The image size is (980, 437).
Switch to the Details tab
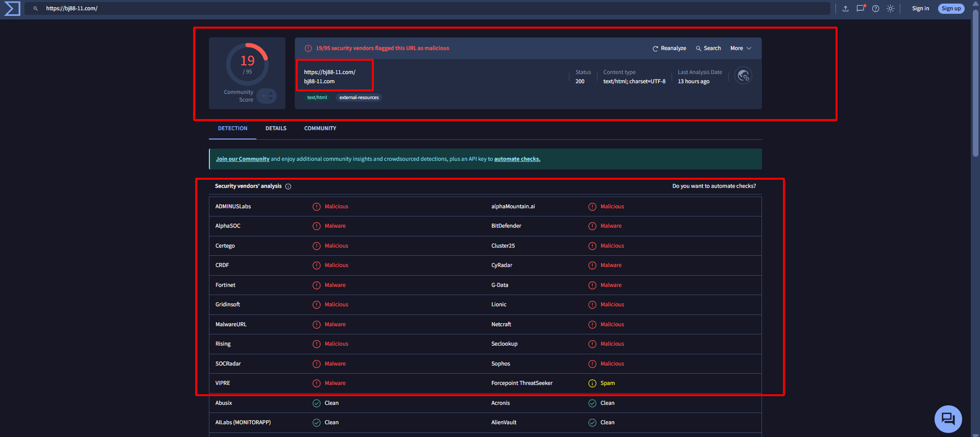point(276,129)
